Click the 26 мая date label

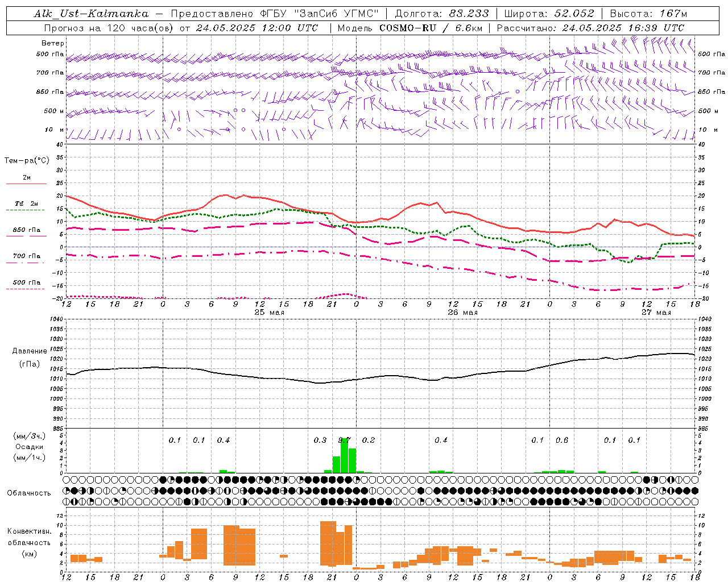coord(462,313)
